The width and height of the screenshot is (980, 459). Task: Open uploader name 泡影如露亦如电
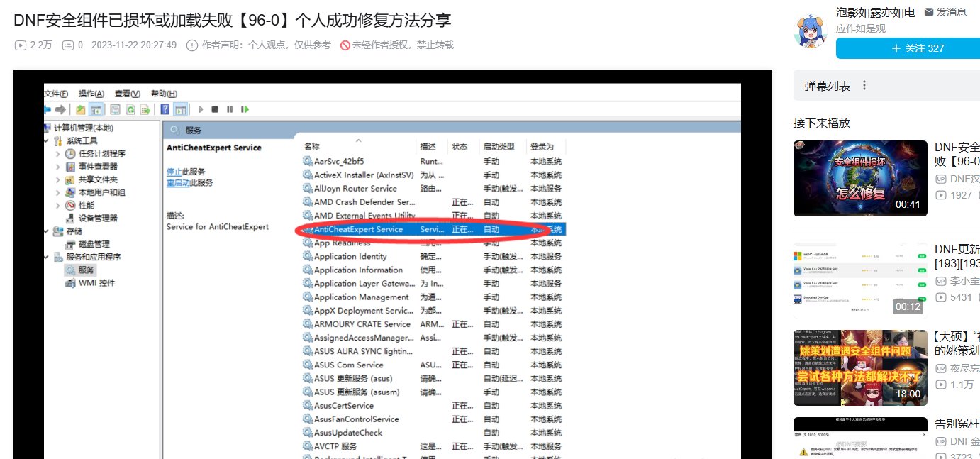coord(876,12)
